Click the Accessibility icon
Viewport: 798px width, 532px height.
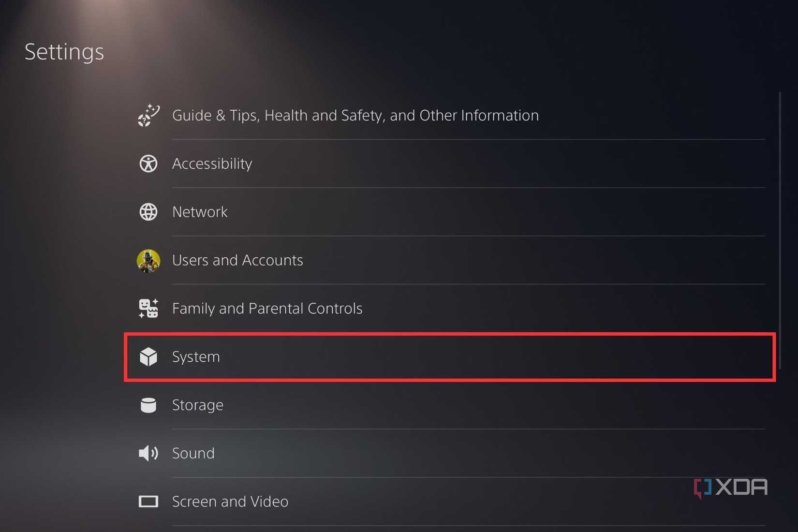pyautogui.click(x=148, y=163)
